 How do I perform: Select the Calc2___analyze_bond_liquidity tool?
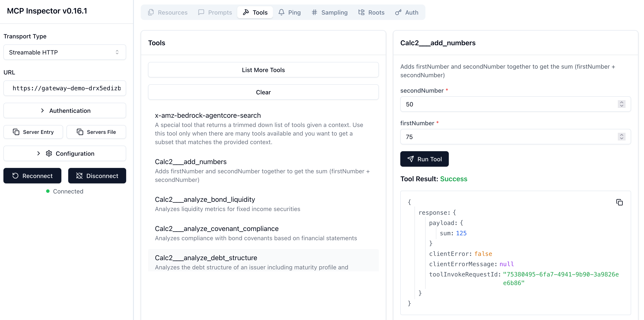pos(204,199)
